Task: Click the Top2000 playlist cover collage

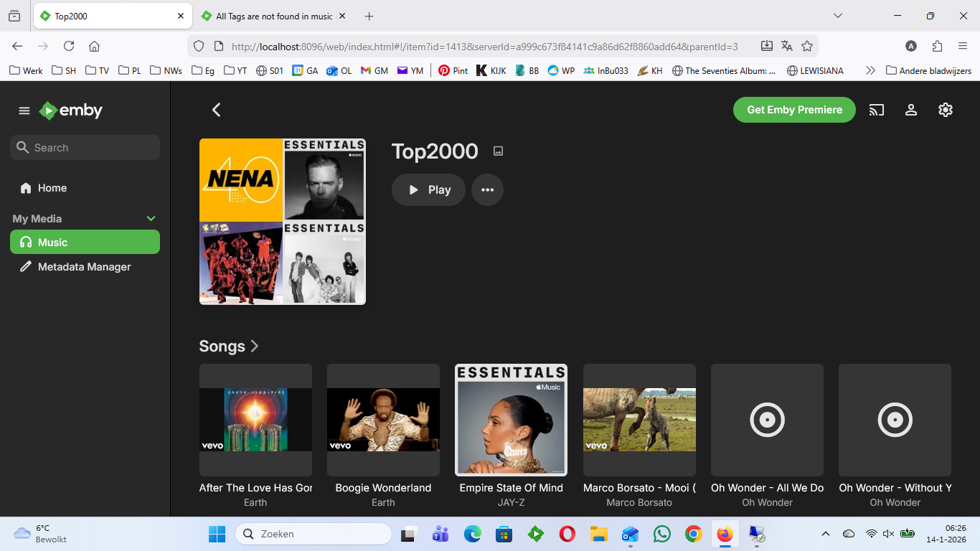Action: (x=283, y=222)
